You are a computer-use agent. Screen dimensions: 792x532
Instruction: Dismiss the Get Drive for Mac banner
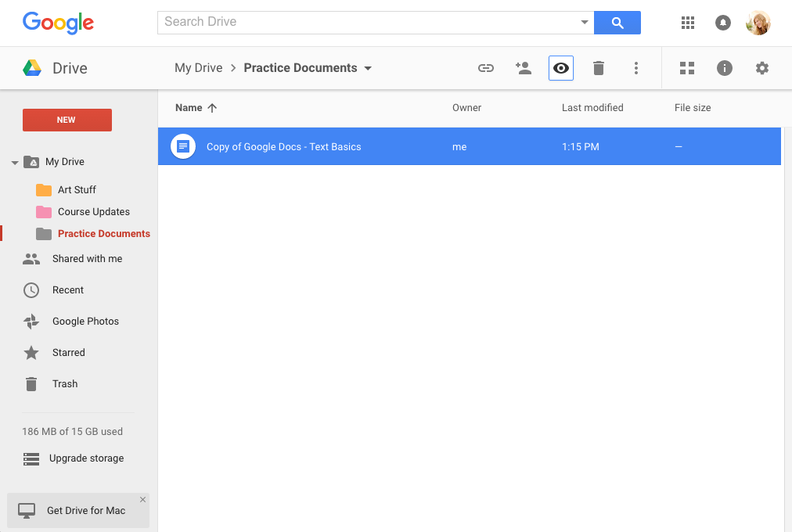point(142,499)
